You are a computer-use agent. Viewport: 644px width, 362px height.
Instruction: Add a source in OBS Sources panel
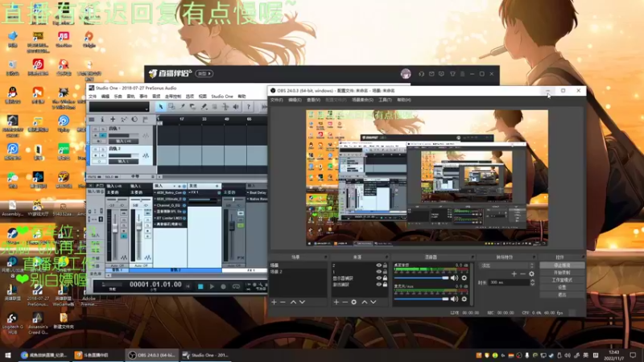336,302
